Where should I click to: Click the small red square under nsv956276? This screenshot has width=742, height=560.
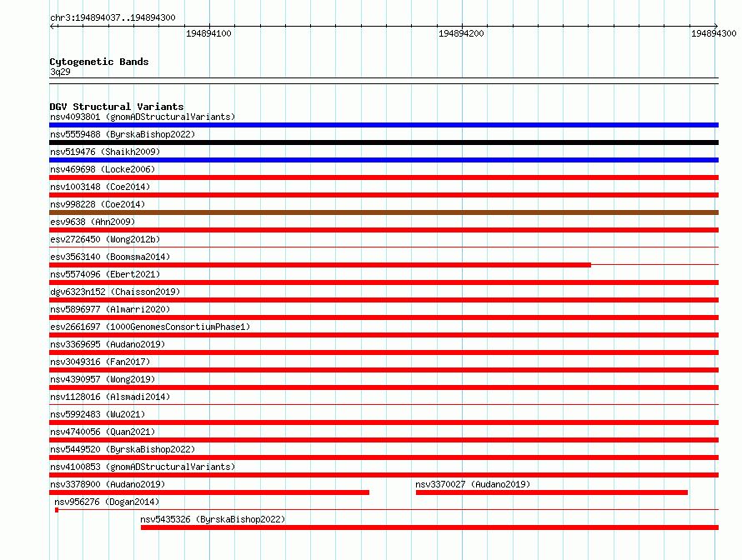(57, 510)
